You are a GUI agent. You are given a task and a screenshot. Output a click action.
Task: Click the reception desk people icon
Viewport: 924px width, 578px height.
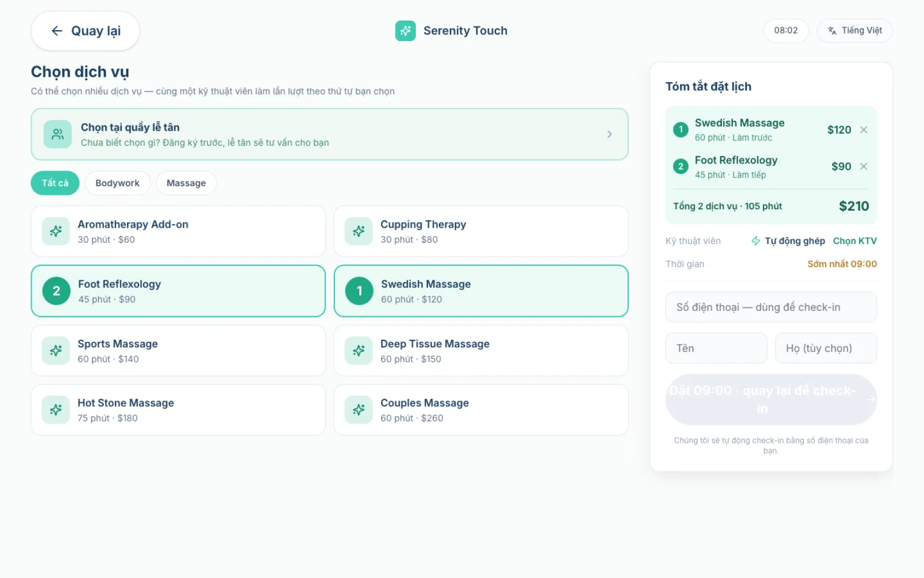58,134
